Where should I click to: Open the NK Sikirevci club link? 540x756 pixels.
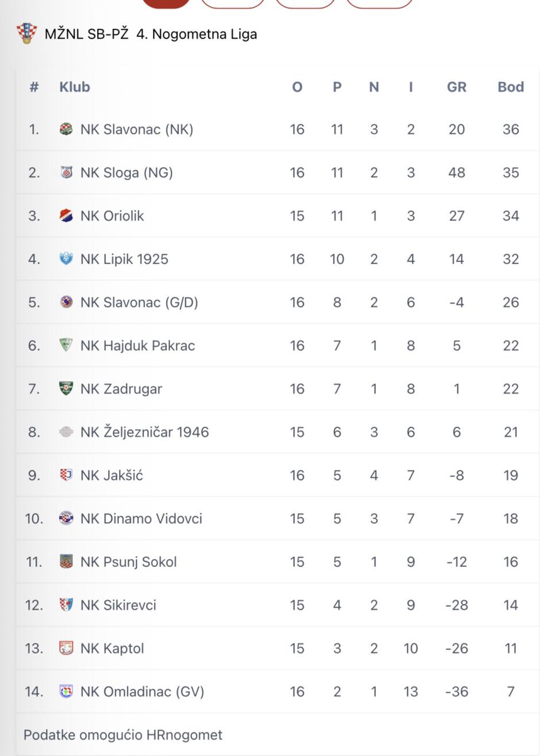point(118,605)
